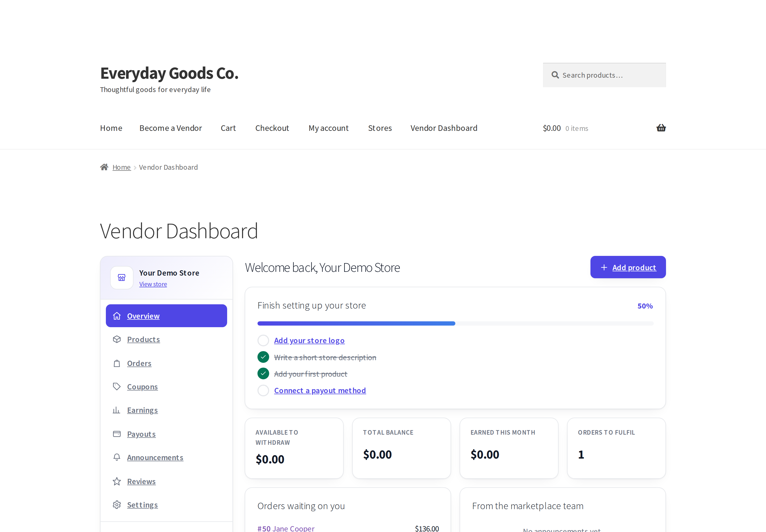This screenshot has height=532, width=766.
Task: Click the Home breadcrumb link
Action: (122, 167)
